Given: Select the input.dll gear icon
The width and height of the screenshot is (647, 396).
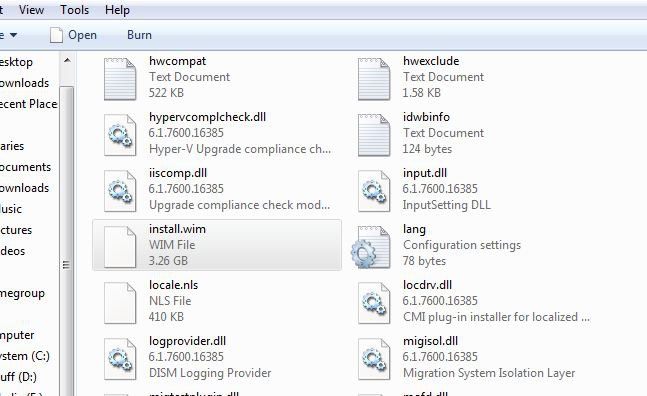Looking at the screenshot, I should (374, 191).
